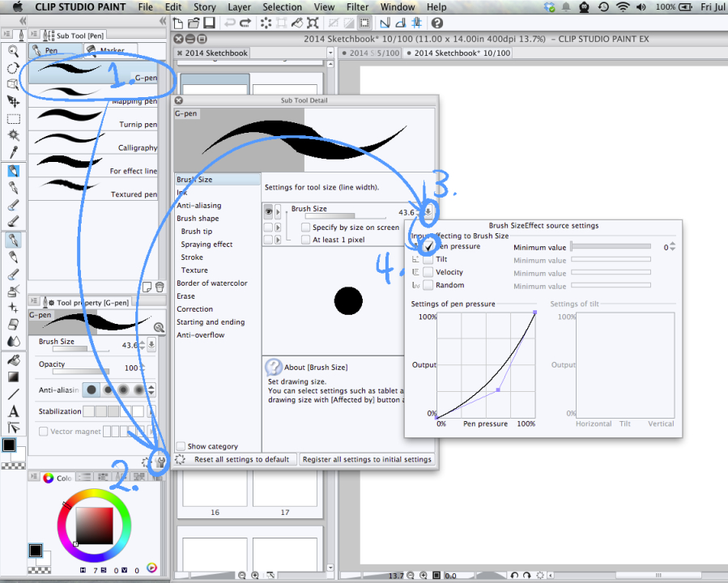728x583 pixels.
Task: Select Anti-aliasing category in detail list
Action: pos(198,205)
